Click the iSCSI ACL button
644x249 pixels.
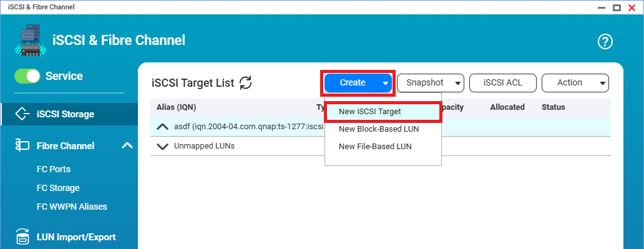point(503,82)
